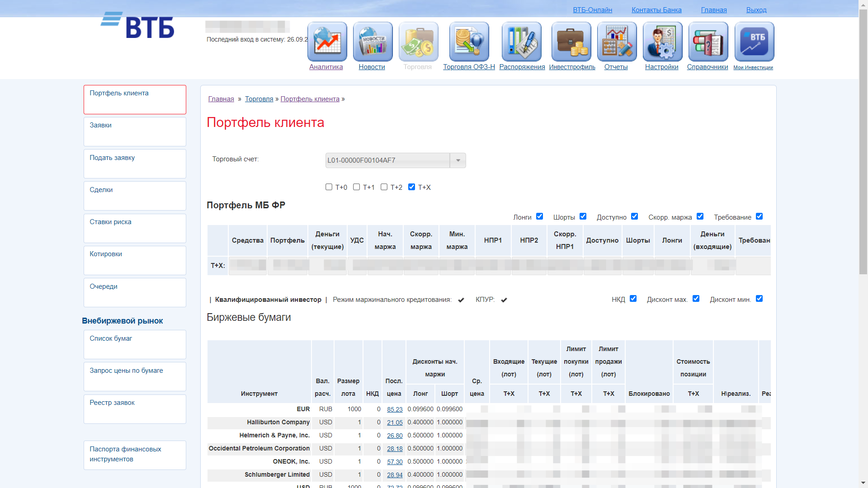The width and height of the screenshot is (868, 488).
Task: Open ONEOK price 57.30 link
Action: (395, 462)
